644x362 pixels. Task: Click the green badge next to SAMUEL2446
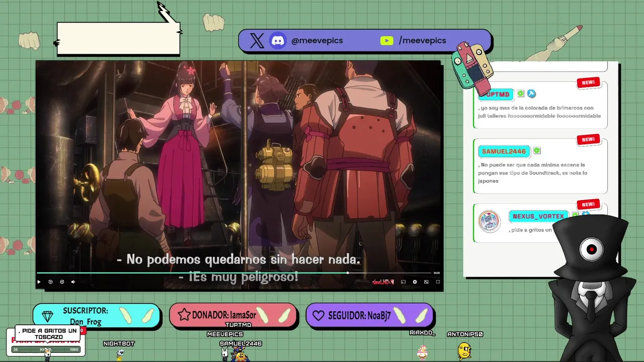[x=537, y=151]
